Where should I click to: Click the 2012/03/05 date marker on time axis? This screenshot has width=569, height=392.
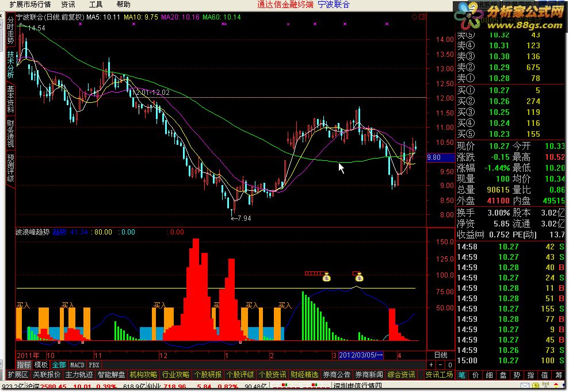pyautogui.click(x=361, y=355)
